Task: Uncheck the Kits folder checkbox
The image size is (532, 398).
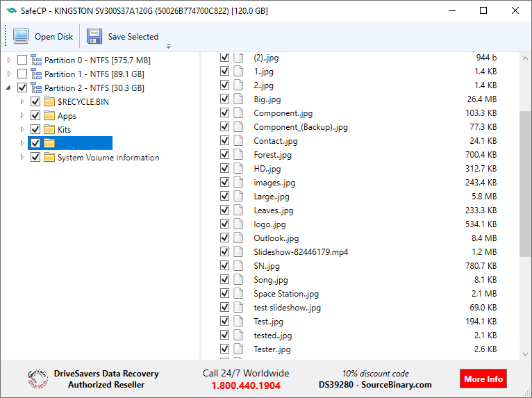Action: click(x=35, y=130)
